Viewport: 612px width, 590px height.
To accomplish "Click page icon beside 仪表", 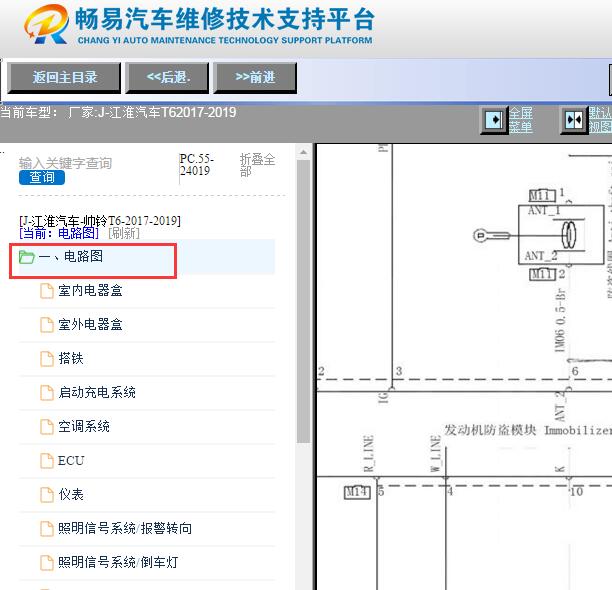I will pyautogui.click(x=47, y=495).
